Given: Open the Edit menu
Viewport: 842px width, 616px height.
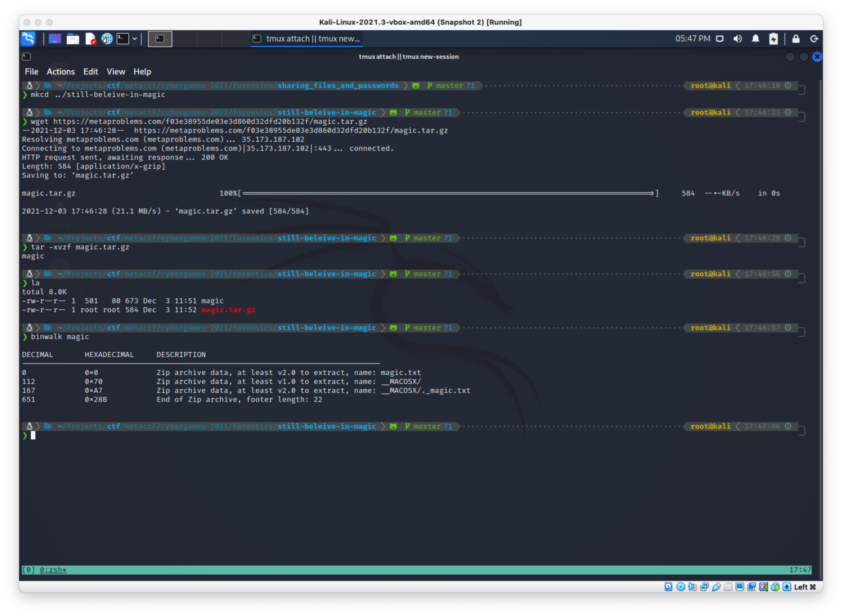Looking at the screenshot, I should pyautogui.click(x=90, y=71).
